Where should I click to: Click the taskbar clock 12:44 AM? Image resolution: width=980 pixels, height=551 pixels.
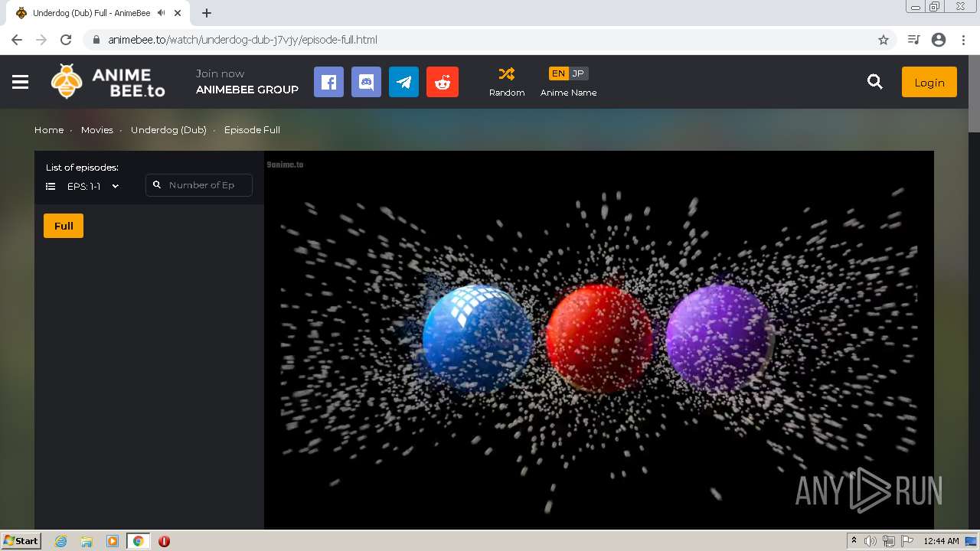(x=941, y=541)
